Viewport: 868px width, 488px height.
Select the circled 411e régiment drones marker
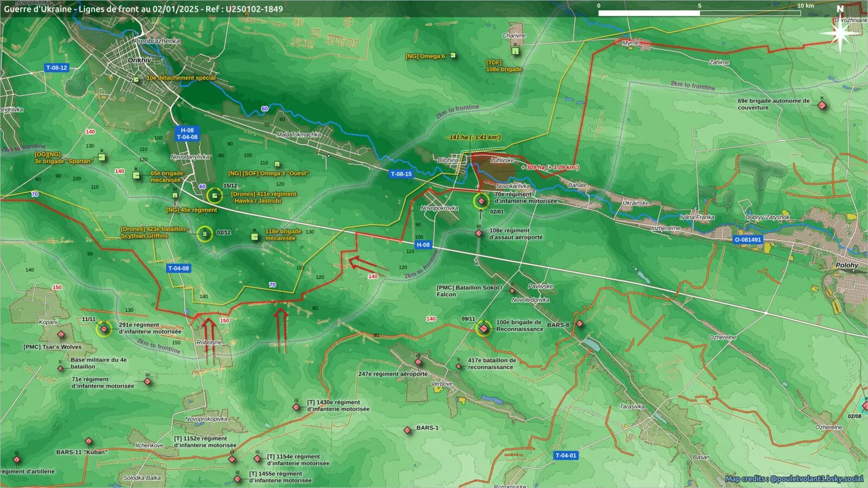point(215,196)
